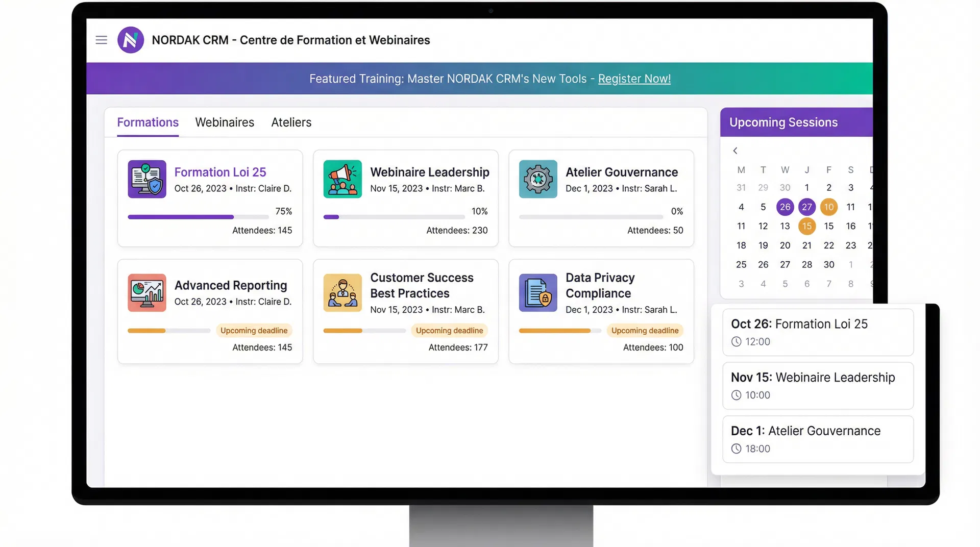This screenshot has width=980, height=547.
Task: Select the Formations tab
Action: click(148, 122)
